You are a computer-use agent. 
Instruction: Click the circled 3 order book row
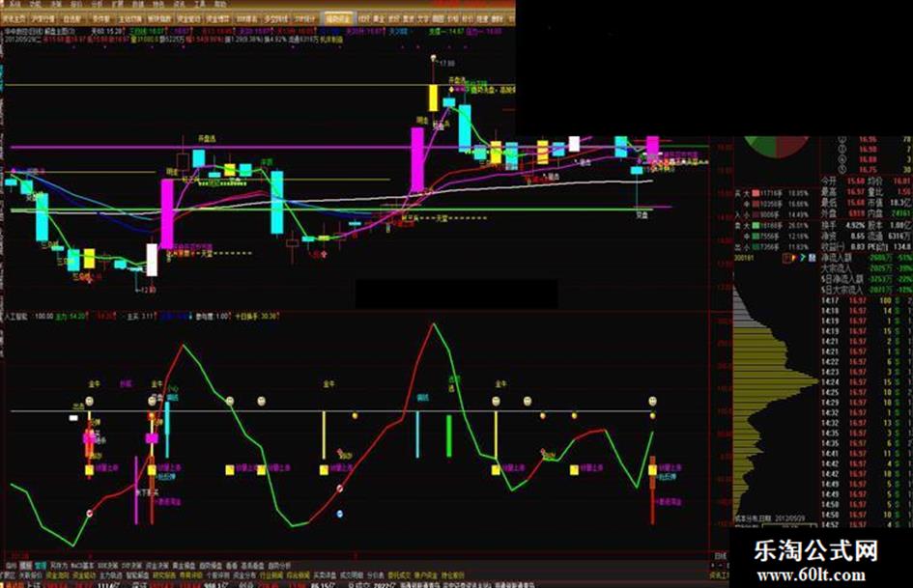pos(867,149)
